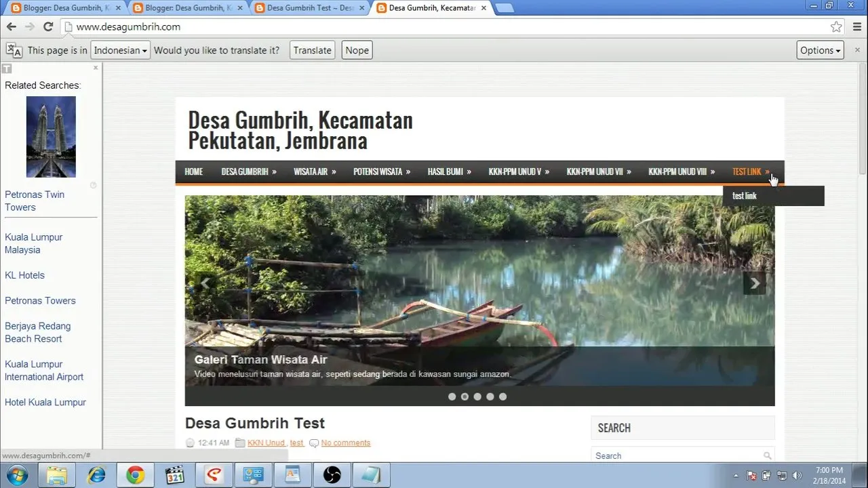Click the page icon in the address bar
Image resolution: width=868 pixels, height=488 pixels.
click(x=67, y=27)
